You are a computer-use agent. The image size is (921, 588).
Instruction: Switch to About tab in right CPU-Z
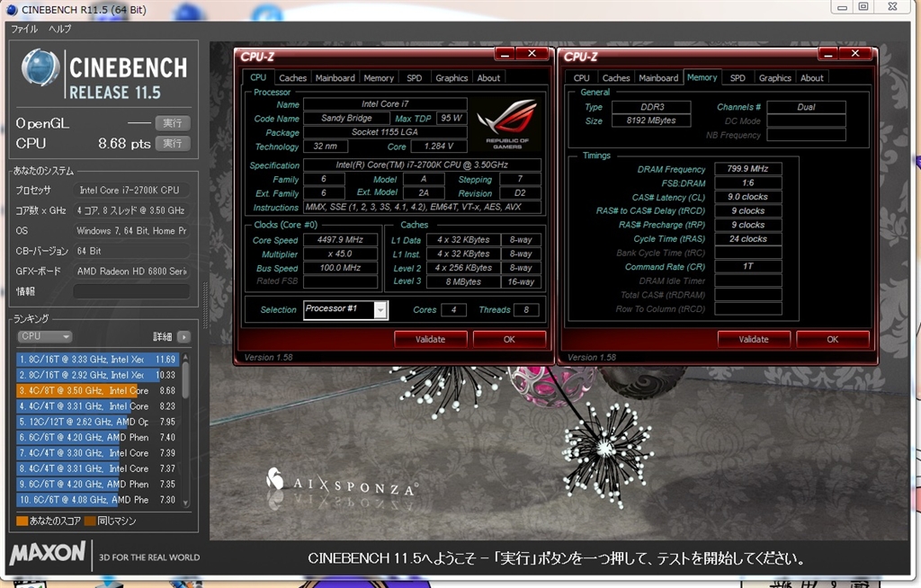812,78
